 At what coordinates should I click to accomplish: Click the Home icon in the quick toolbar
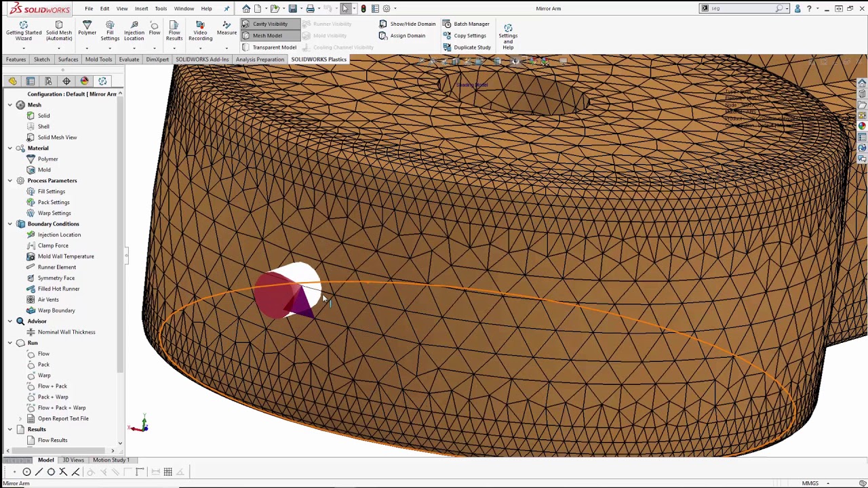click(246, 9)
